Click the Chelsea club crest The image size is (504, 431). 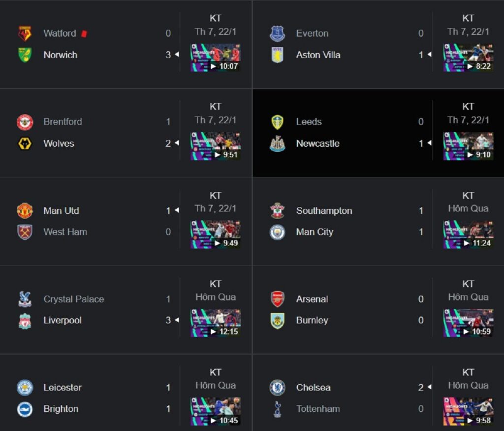pos(278,387)
